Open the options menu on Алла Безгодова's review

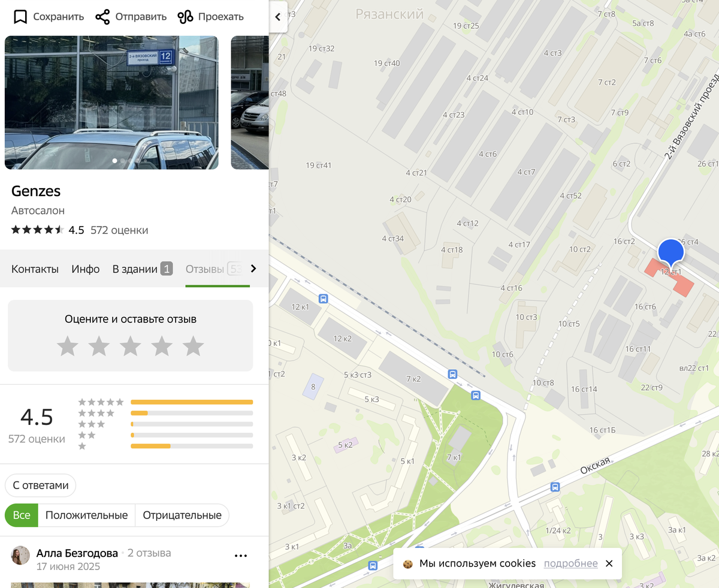pos(241,556)
